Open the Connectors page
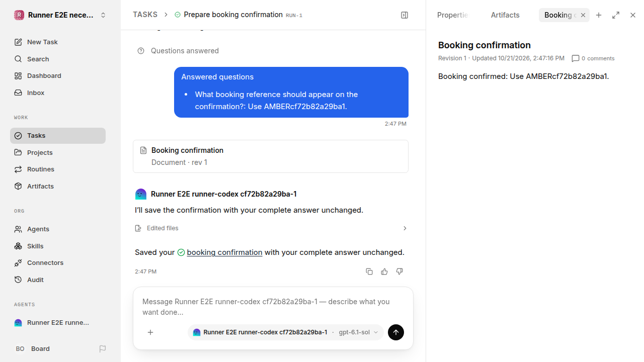Screen dimensions: 644x362 coord(58,263)
